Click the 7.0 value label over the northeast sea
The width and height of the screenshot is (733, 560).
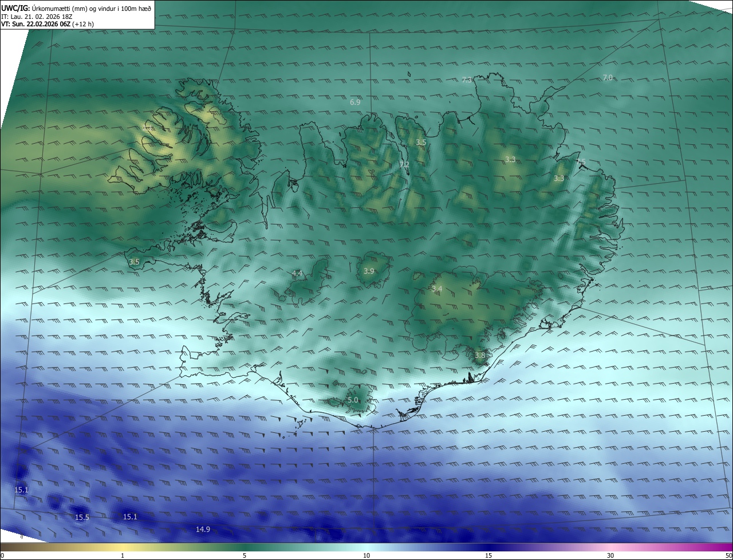coord(608,77)
